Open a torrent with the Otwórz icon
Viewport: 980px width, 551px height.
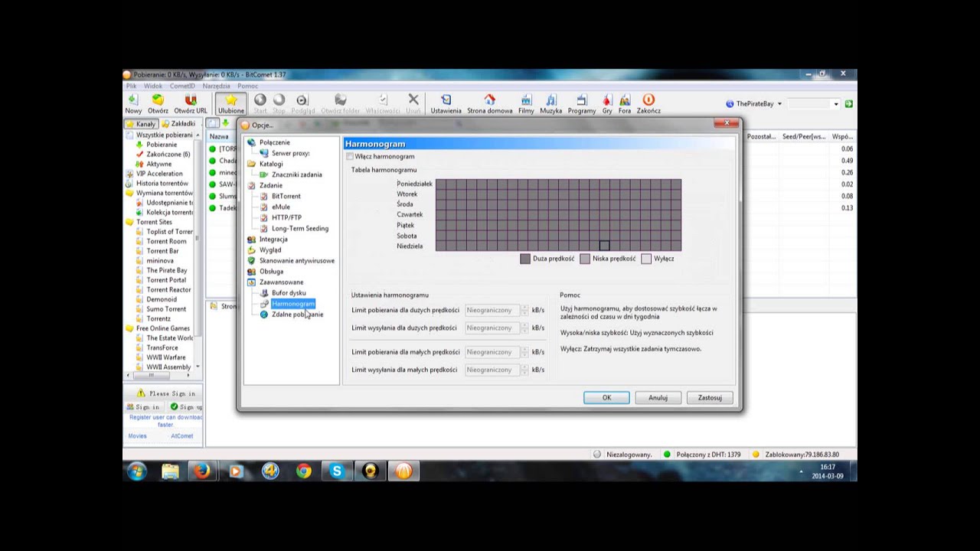(x=158, y=104)
